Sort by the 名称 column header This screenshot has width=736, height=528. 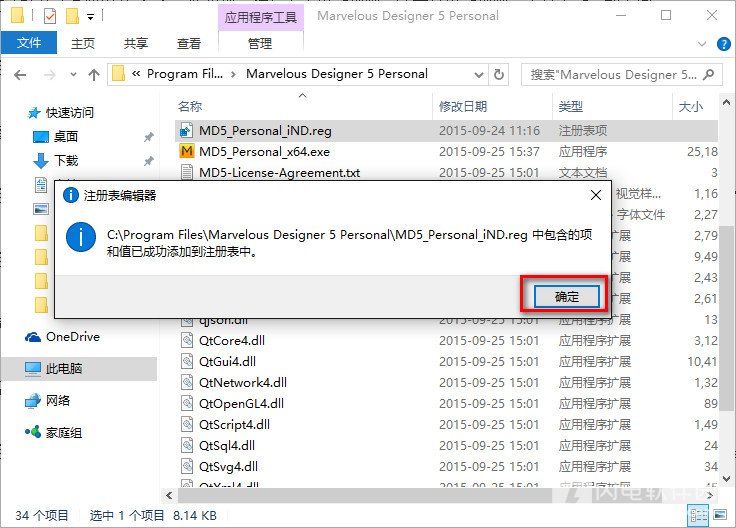tap(190, 107)
